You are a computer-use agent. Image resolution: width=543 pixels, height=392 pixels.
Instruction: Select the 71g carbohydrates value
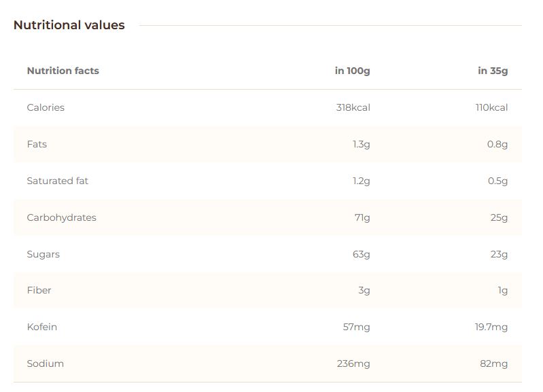(x=362, y=217)
